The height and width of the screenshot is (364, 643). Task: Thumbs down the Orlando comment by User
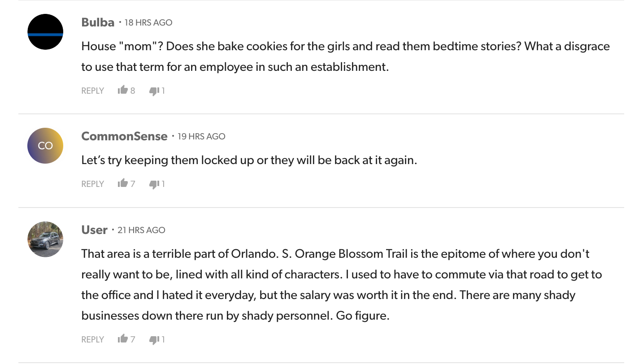(154, 340)
